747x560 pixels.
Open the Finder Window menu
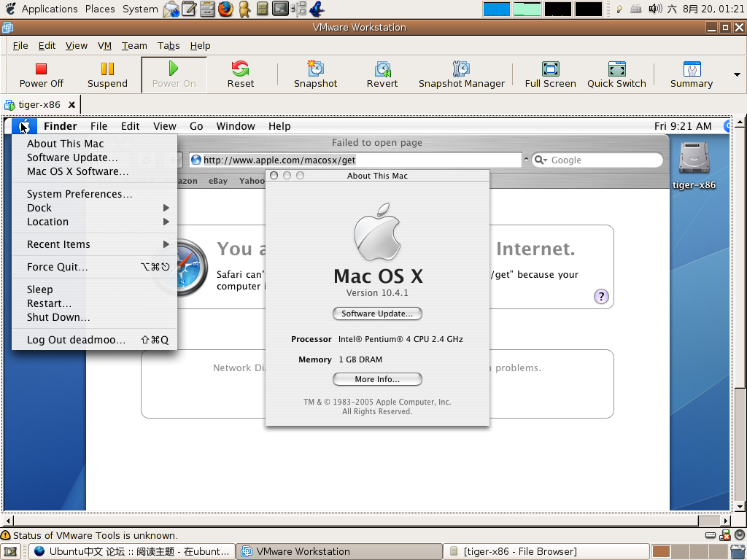236,126
